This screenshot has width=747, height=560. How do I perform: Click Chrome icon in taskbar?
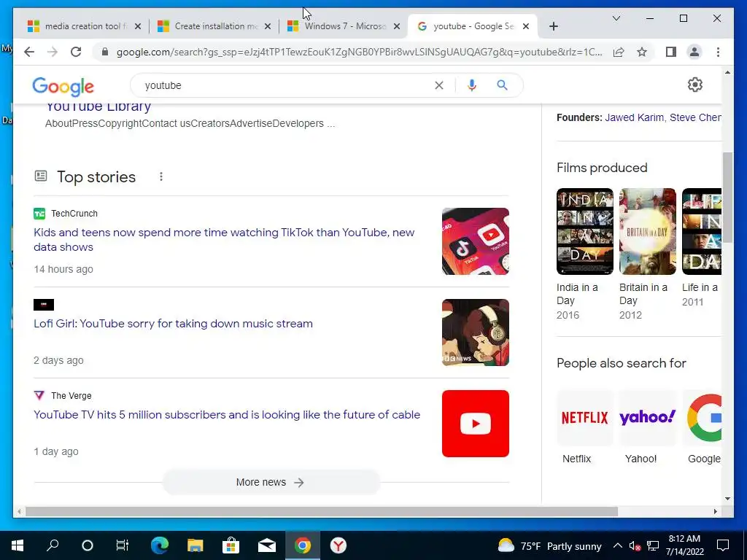click(303, 545)
